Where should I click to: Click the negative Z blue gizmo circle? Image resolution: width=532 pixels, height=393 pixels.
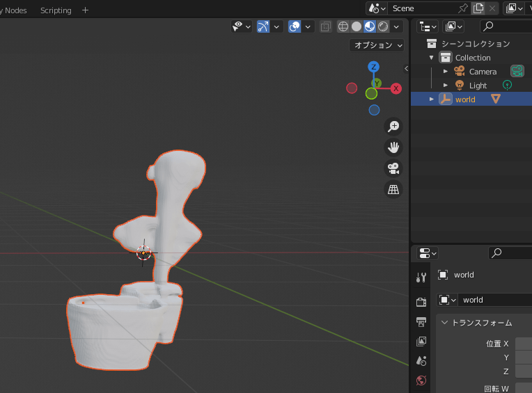pos(374,110)
